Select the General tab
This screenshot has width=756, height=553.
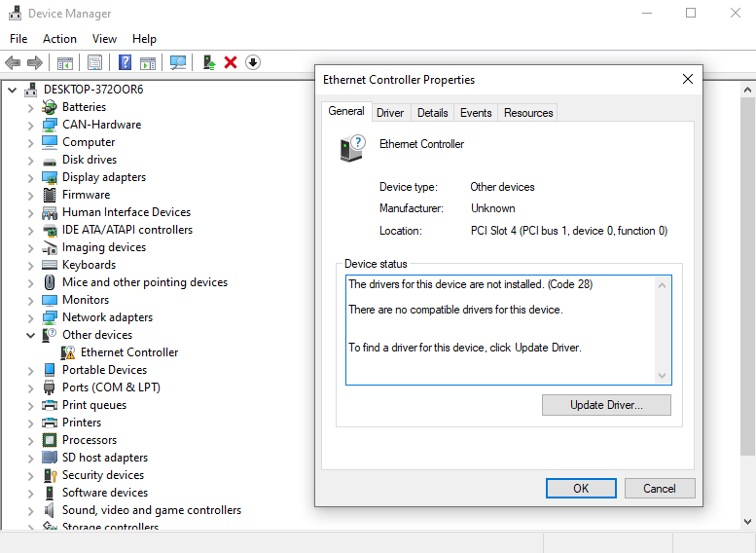tap(346, 111)
